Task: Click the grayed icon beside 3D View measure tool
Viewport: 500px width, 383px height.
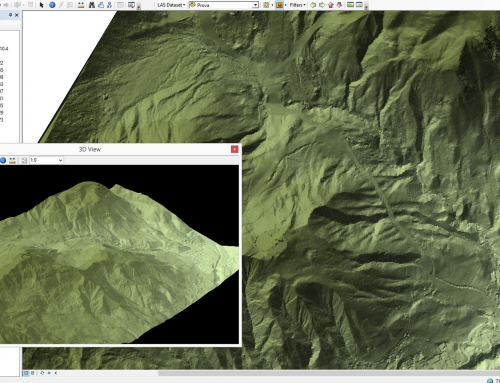Action: pyautogui.click(x=24, y=160)
